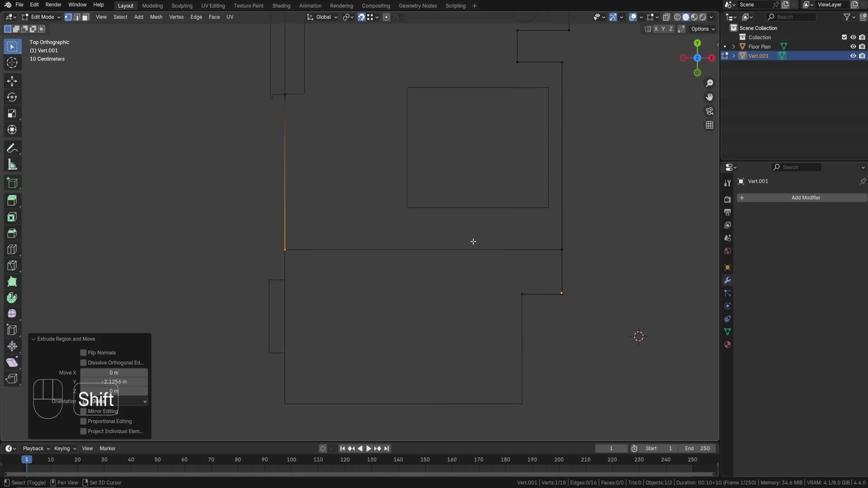Enable Dissolve Orthogonal Edges checkbox
This screenshot has height=488, width=868.
pos(83,363)
